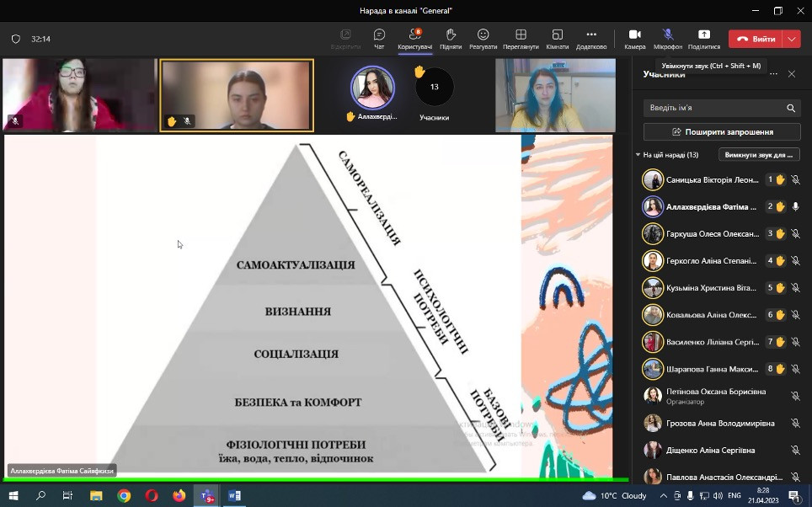
Task: Toggle the Participants (Користувачі) panel
Action: (x=414, y=38)
